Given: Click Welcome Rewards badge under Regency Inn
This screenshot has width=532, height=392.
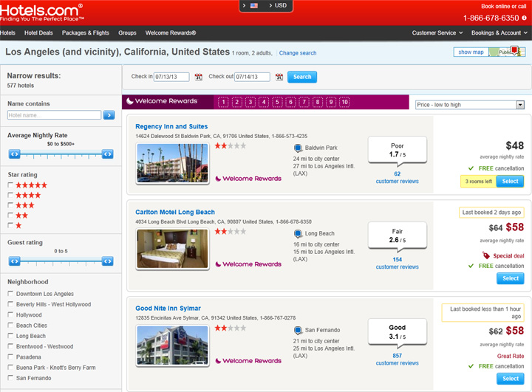Looking at the screenshot, I should point(248,179).
